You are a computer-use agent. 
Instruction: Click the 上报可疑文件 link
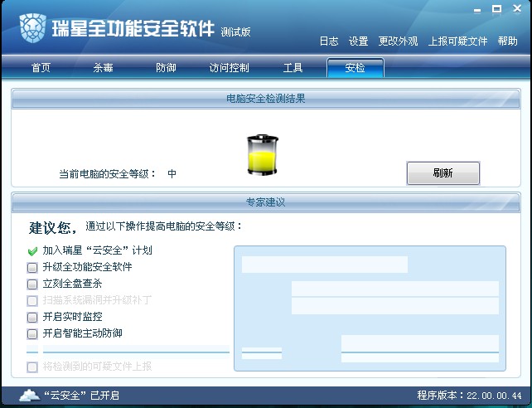457,41
